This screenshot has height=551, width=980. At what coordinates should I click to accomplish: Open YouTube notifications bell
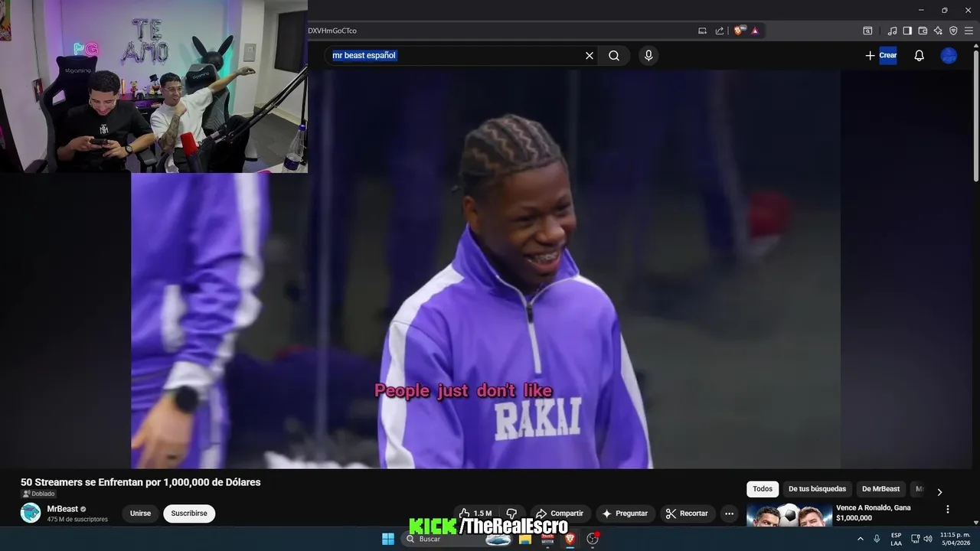[919, 56]
